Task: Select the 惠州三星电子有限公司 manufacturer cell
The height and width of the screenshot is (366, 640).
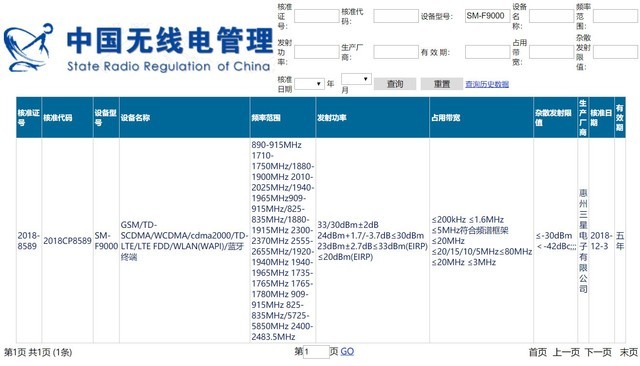Action: click(x=583, y=241)
